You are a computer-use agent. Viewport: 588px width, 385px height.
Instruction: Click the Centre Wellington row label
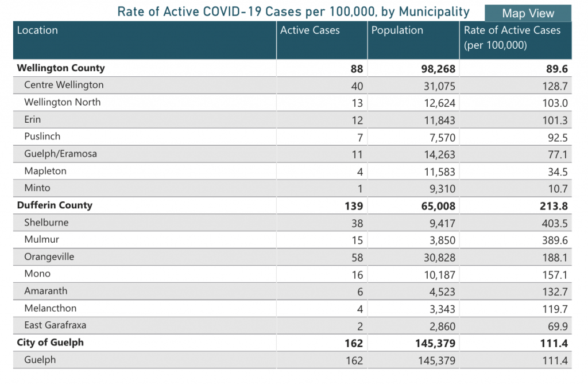[64, 85]
